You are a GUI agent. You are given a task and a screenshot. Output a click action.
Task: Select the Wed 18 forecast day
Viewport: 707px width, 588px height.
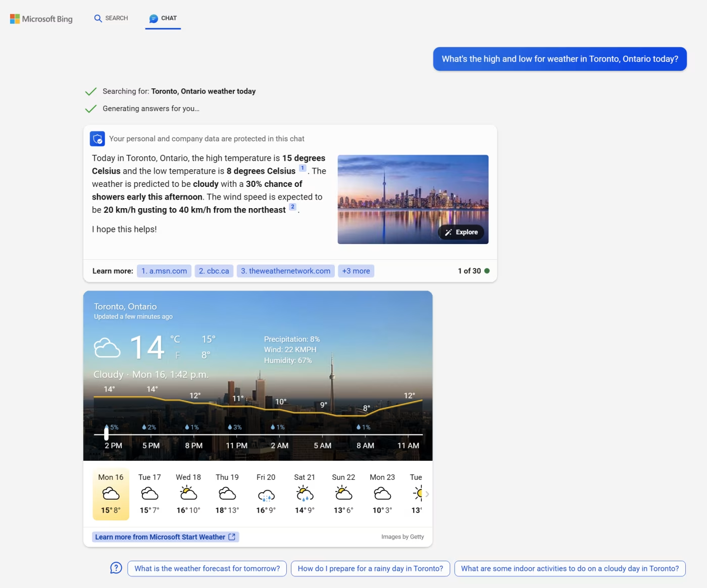[x=188, y=495]
